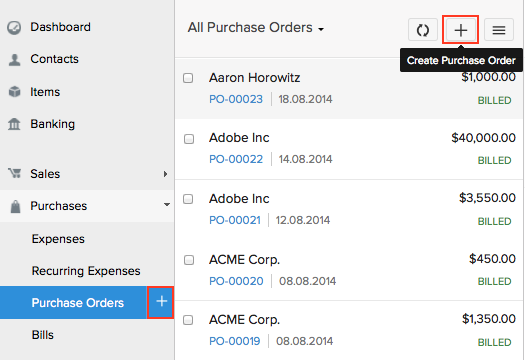This screenshot has height=360, width=525.
Task: Open Expenses under Purchases
Action: point(58,239)
